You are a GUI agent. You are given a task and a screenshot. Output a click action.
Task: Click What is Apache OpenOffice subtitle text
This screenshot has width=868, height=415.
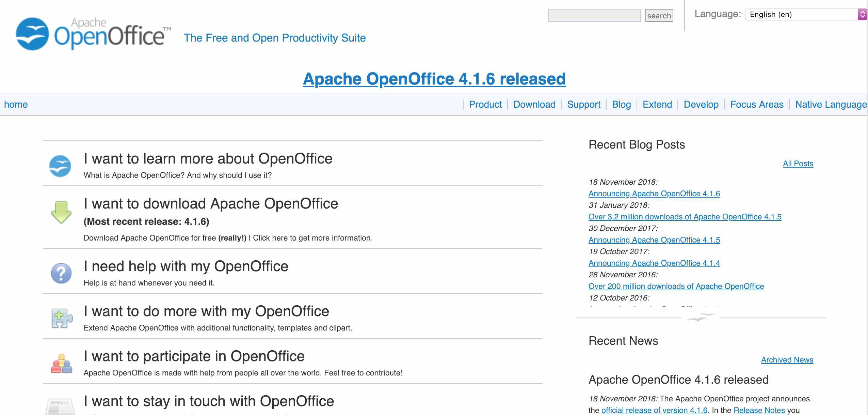[178, 175]
